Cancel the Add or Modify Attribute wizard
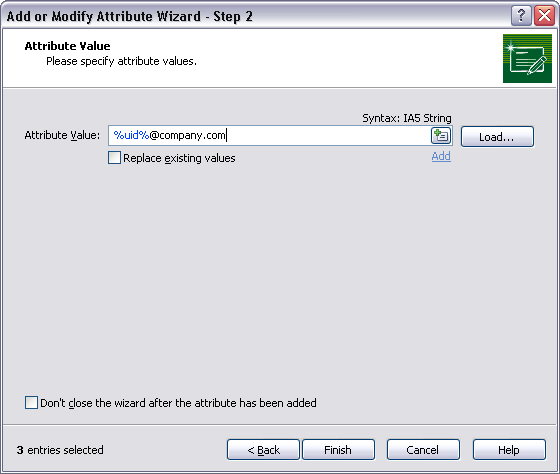The image size is (560, 474). pos(423,449)
